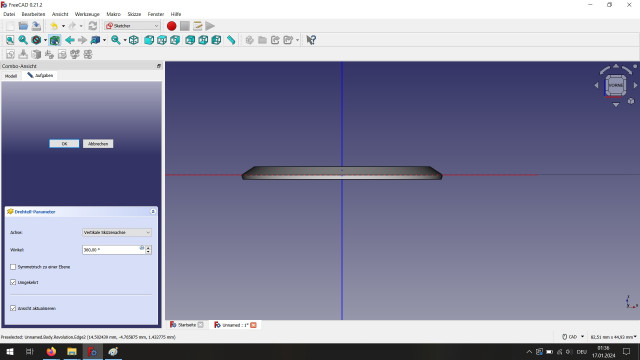
Task: Confirm with the OK button
Action: 64,144
